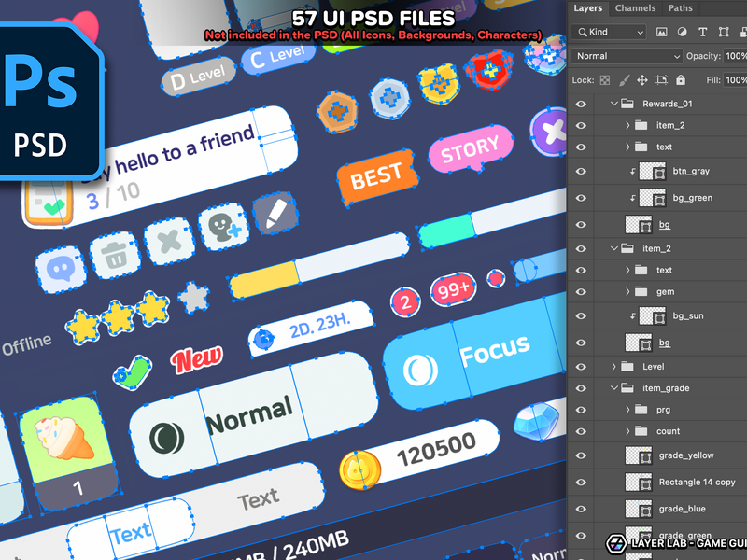Viewport: 747px width, 560px height.
Task: Click the lock all padlock icon
Action: [681, 79]
